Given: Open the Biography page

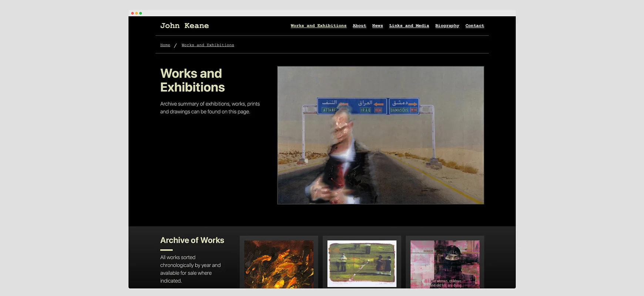Looking at the screenshot, I should coord(447,26).
